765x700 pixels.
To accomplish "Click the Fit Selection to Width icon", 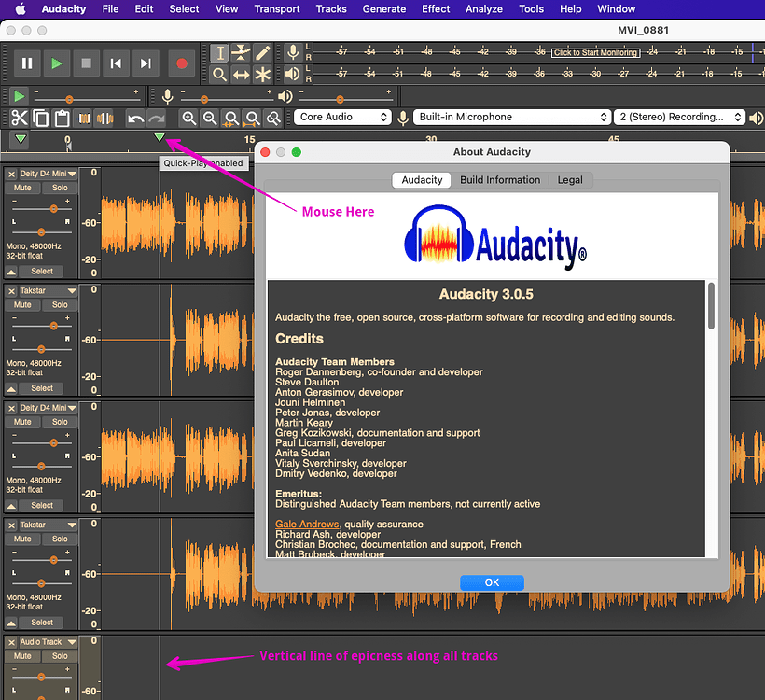I will pyautogui.click(x=231, y=119).
